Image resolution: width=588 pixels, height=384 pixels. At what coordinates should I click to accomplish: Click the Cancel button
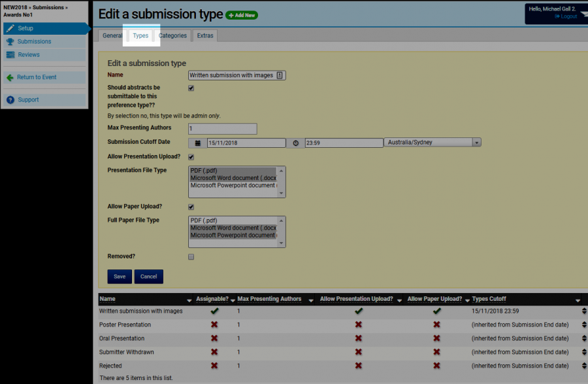149,277
